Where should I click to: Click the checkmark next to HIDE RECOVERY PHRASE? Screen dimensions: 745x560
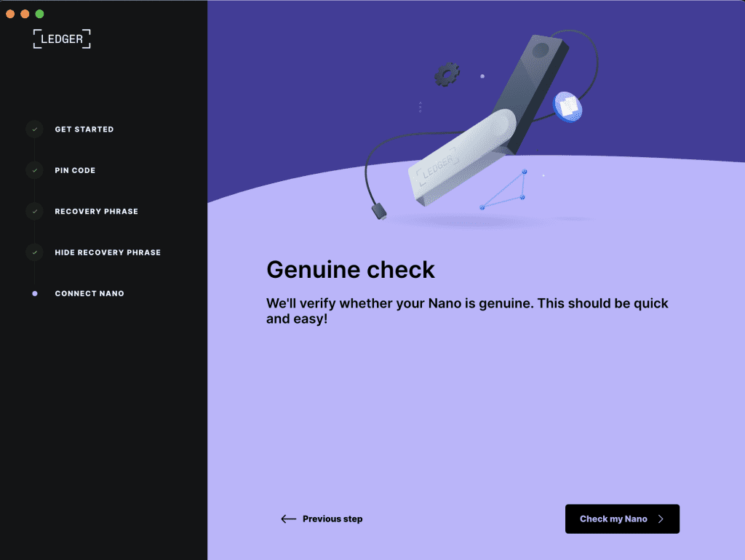pyautogui.click(x=34, y=252)
